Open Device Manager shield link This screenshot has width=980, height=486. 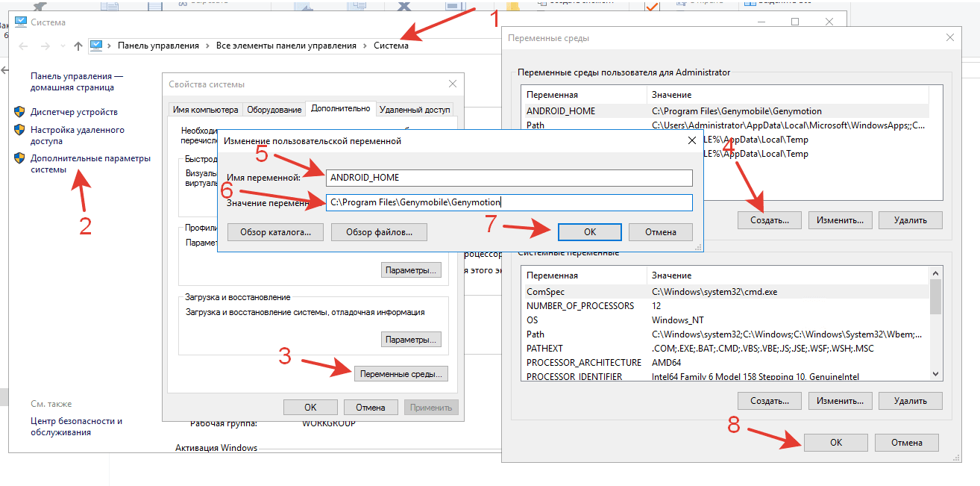click(73, 112)
